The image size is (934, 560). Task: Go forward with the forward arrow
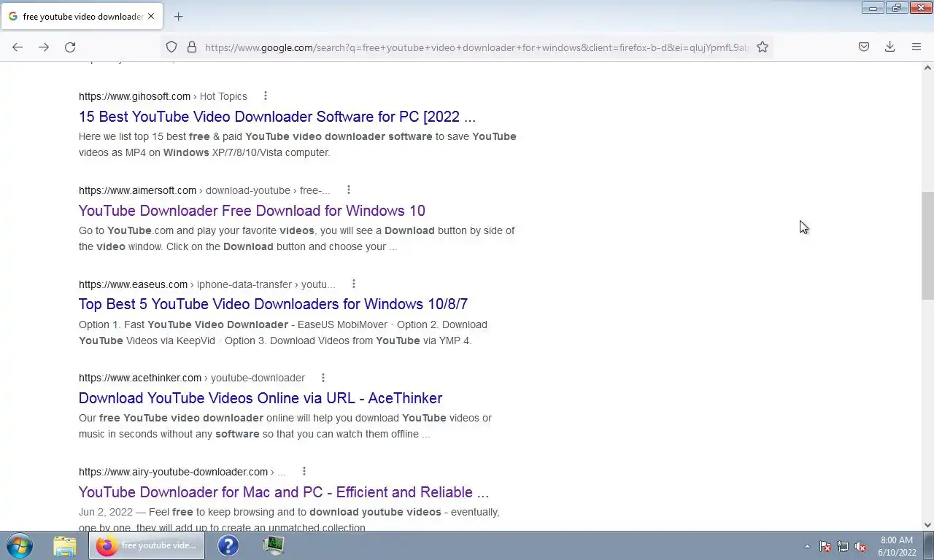(44, 47)
